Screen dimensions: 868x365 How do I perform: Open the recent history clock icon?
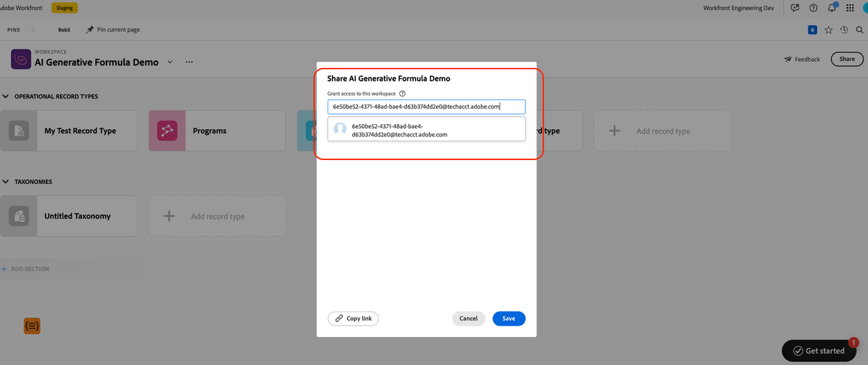(844, 30)
